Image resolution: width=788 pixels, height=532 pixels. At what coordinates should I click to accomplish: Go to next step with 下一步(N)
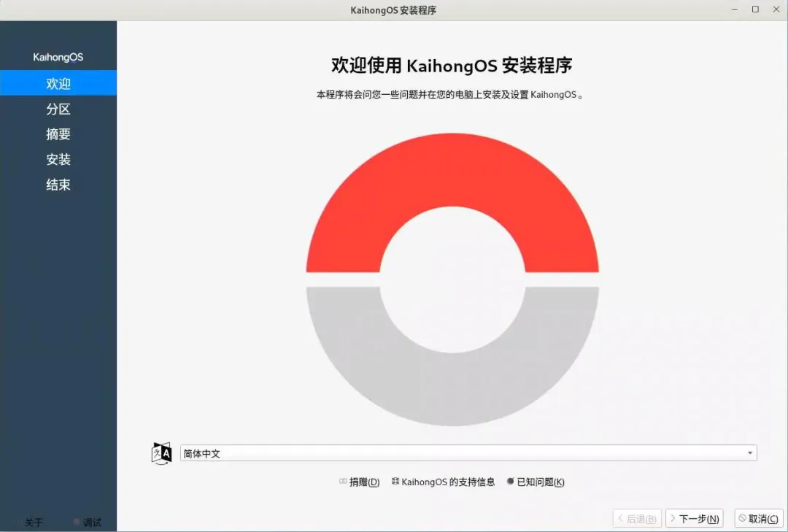(x=695, y=518)
